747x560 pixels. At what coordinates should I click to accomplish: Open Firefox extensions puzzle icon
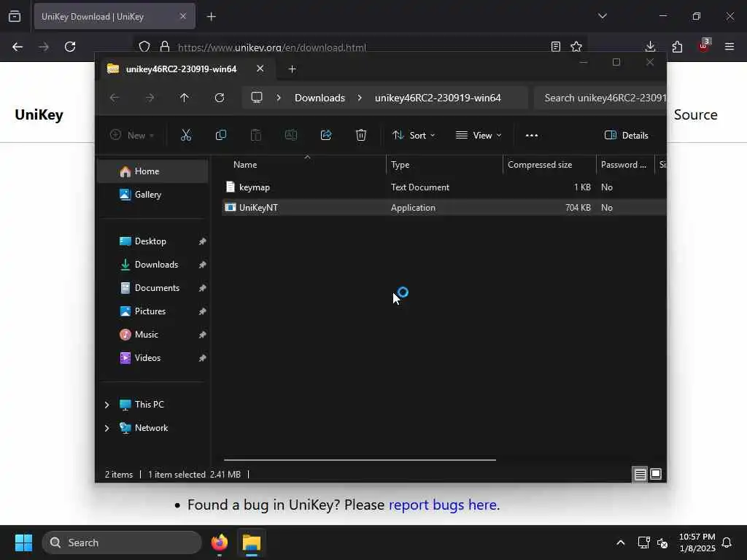(x=677, y=47)
